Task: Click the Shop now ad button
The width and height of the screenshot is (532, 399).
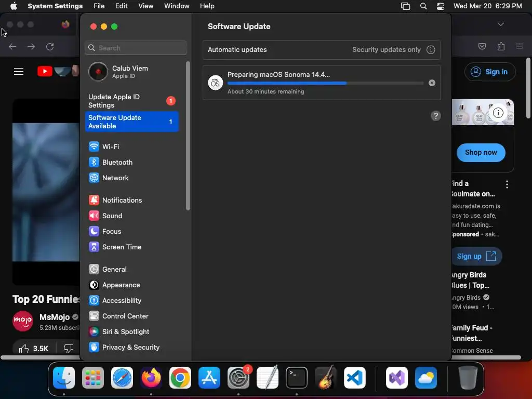Action: pos(481,153)
